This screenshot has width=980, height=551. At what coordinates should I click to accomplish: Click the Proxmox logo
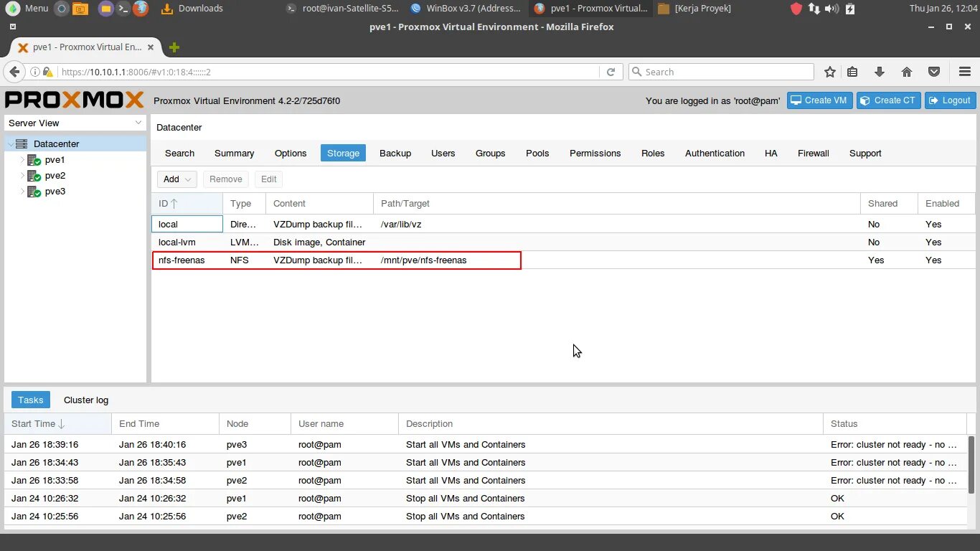pyautogui.click(x=75, y=100)
